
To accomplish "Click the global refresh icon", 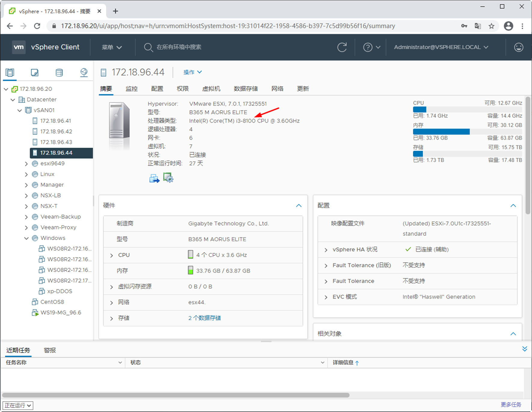I will click(x=342, y=47).
